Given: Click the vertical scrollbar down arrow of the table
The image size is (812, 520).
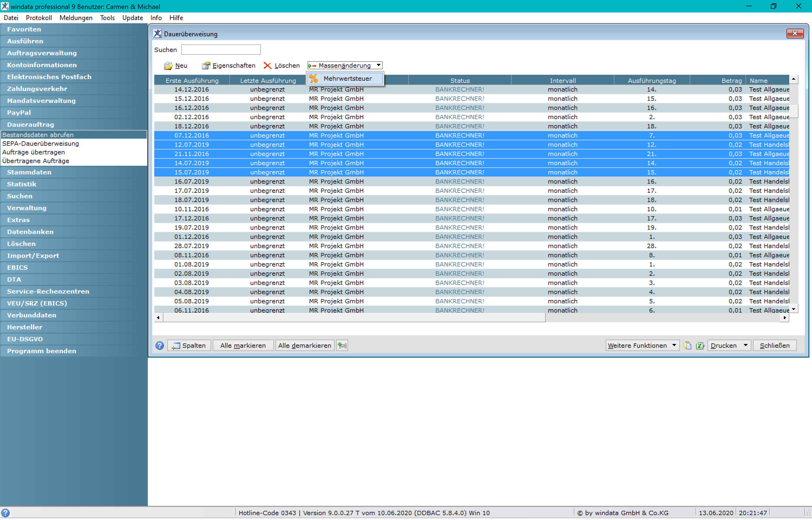Looking at the screenshot, I should pos(793,309).
